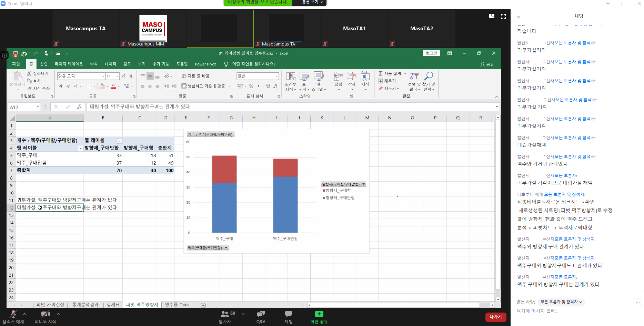Image resolution: width=644 pixels, height=326 pixels.
Task: Open the 삽입 ribbon tab
Action: click(x=44, y=64)
